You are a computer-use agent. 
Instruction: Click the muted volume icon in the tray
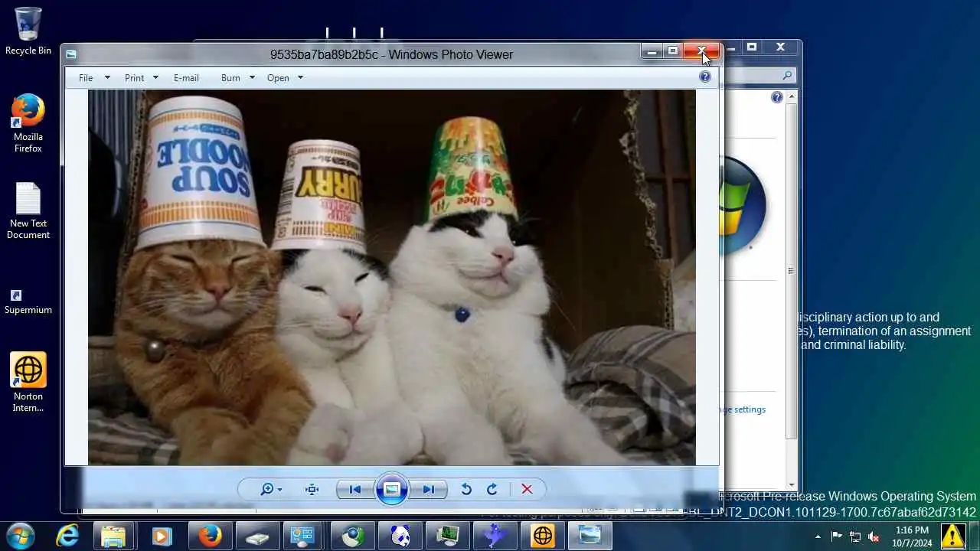coord(874,536)
